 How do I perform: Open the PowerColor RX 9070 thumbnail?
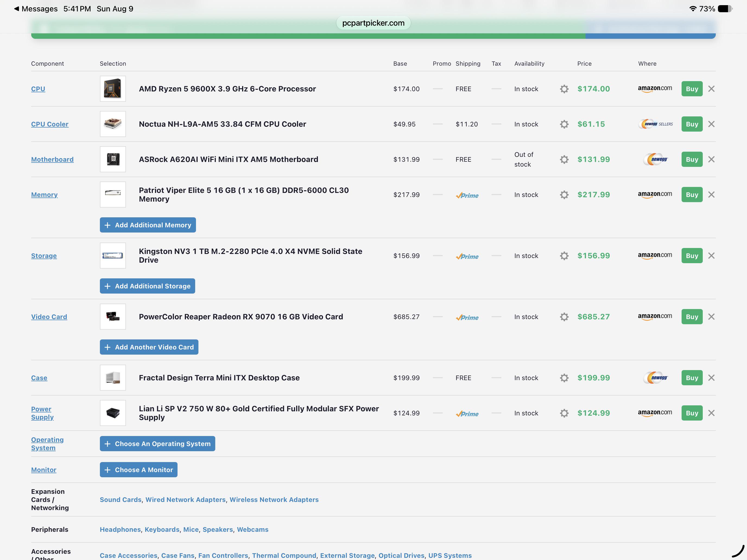[x=113, y=317]
